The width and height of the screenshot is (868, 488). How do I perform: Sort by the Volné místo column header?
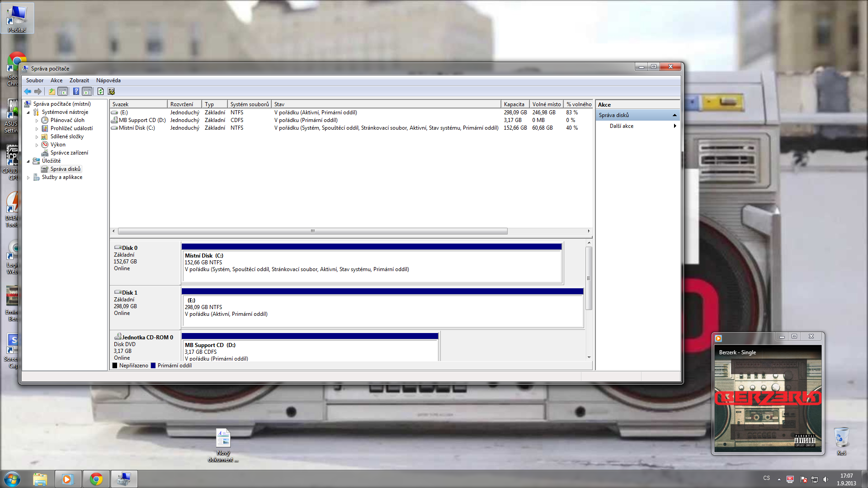547,104
